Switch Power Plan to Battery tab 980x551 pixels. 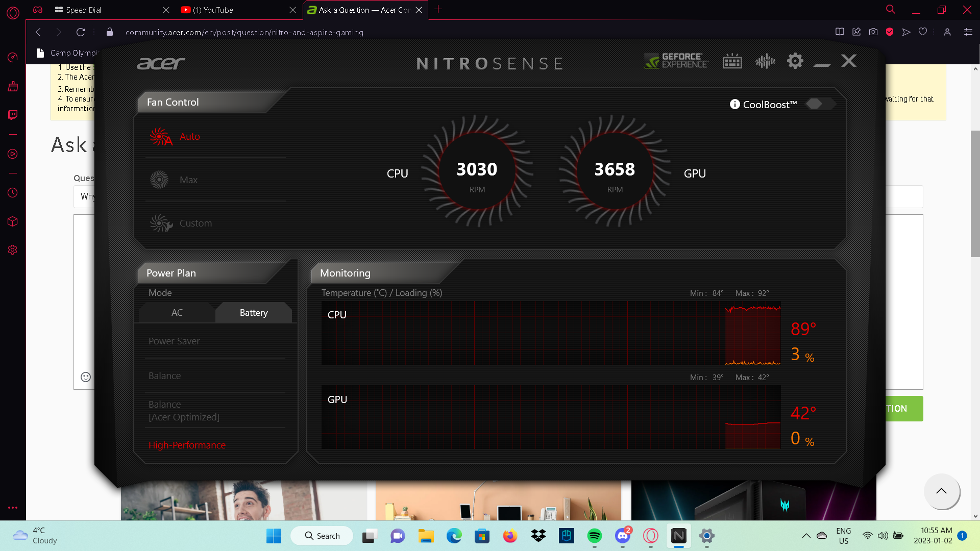(254, 313)
